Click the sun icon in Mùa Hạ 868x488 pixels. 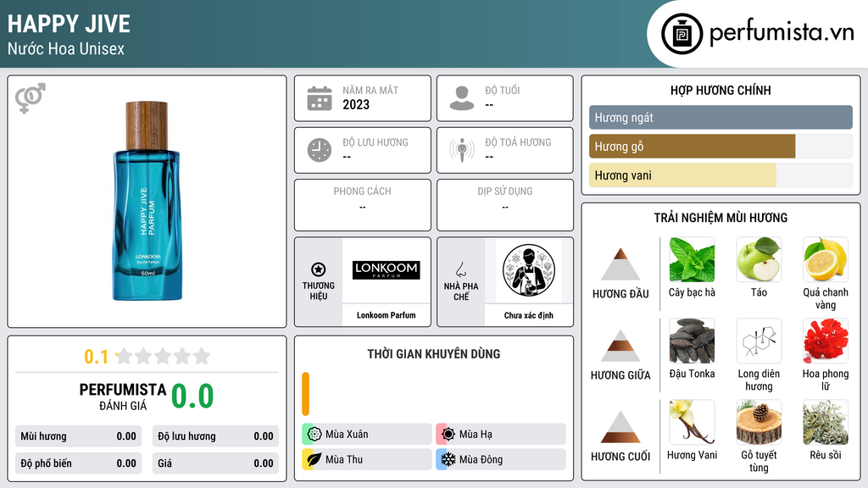click(448, 434)
